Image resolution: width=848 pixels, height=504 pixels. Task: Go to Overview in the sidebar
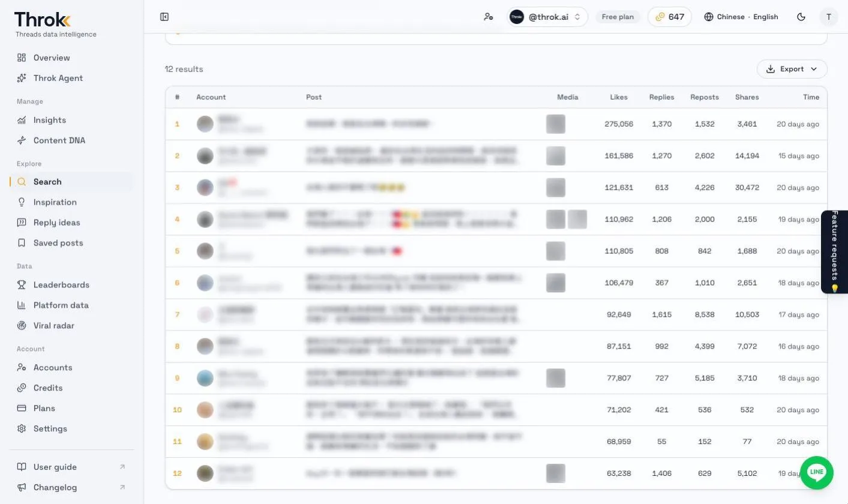pyautogui.click(x=72, y=58)
